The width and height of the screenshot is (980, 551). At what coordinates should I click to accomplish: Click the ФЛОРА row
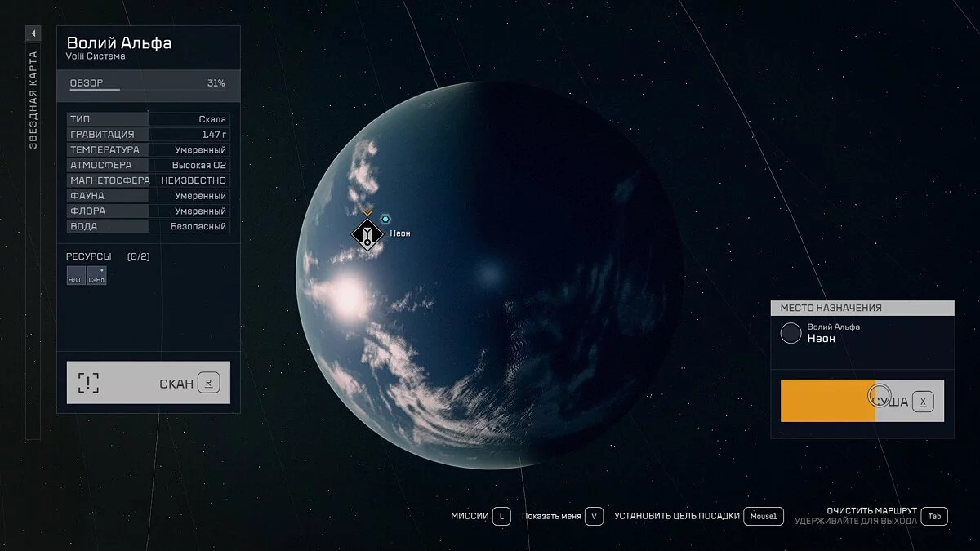click(x=149, y=211)
